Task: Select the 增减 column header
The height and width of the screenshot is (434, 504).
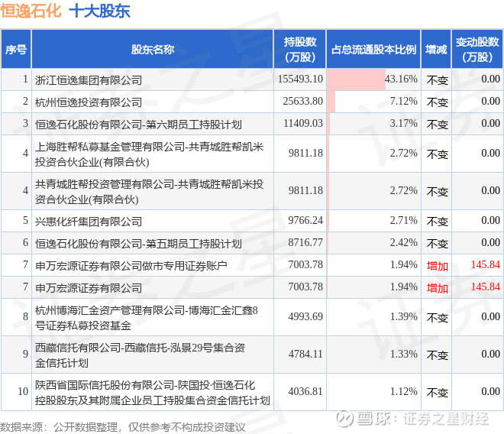Action: point(436,49)
